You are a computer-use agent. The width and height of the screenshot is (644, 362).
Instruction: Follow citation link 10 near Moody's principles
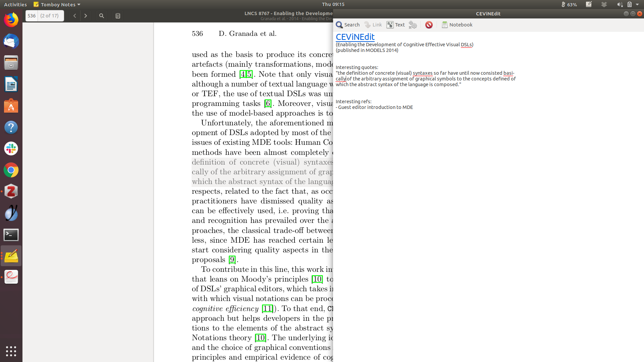click(x=317, y=279)
